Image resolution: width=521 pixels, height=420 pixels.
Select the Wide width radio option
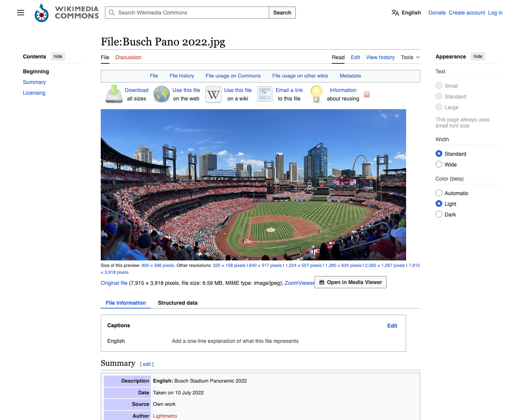click(x=439, y=164)
